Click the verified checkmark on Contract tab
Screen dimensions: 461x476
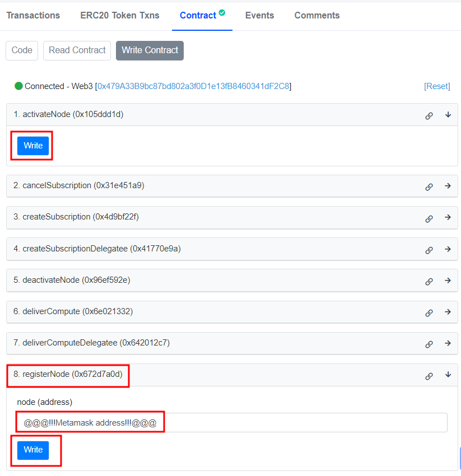coord(222,12)
